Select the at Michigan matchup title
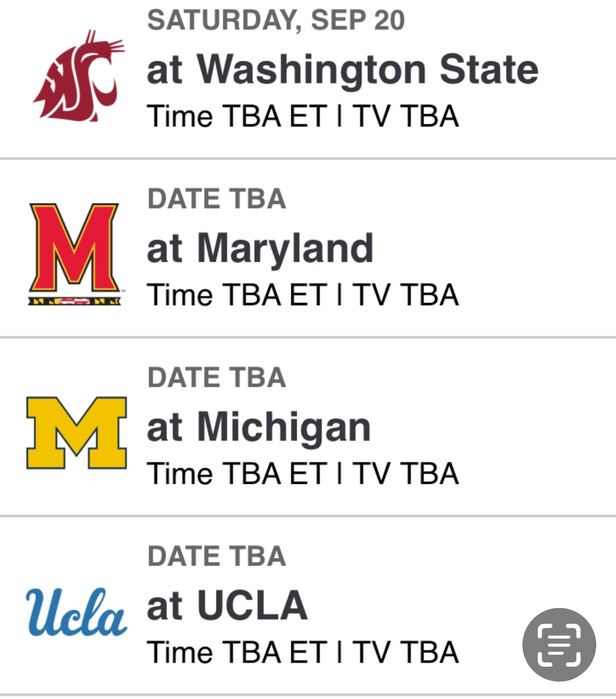The image size is (616, 699). click(259, 427)
